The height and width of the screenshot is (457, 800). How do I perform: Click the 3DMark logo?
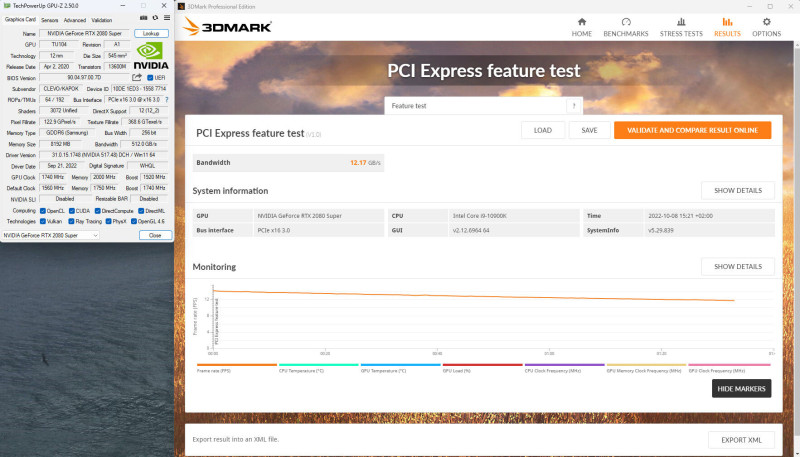(228, 27)
